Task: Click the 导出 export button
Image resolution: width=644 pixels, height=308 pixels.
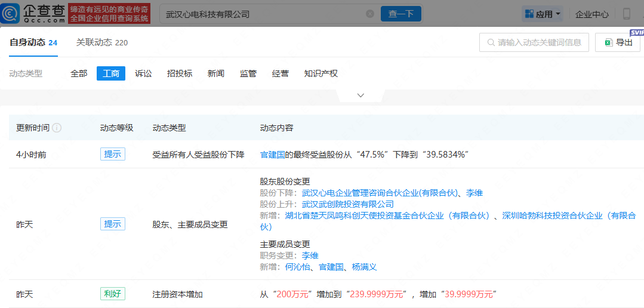Action: [617, 42]
